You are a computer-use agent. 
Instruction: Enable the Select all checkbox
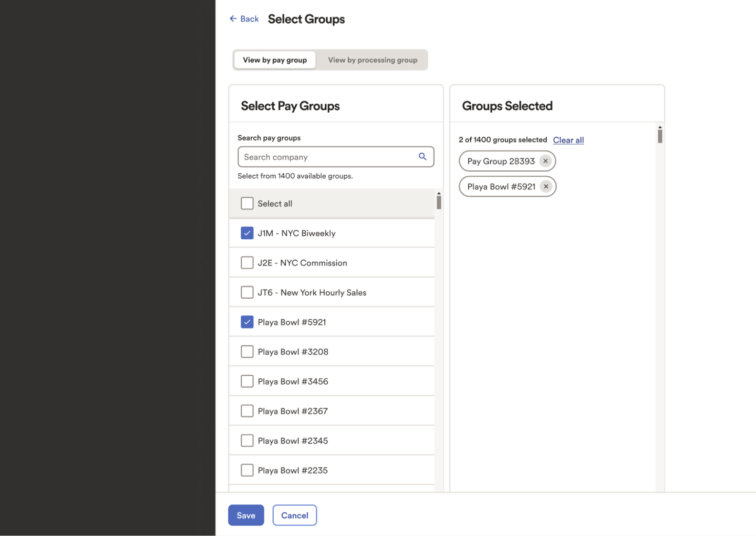(x=247, y=203)
